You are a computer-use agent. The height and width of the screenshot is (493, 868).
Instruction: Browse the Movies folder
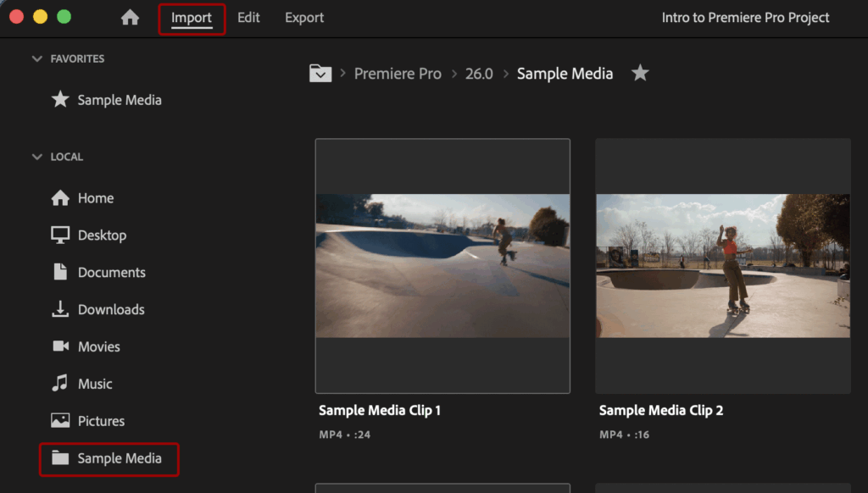point(98,346)
